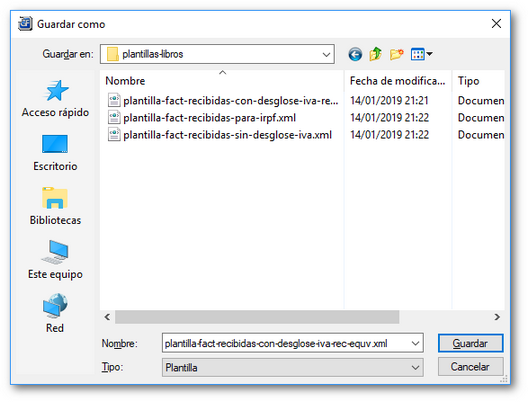Image resolution: width=528 pixels, height=402 pixels.
Task: Click the Cancelar button
Action: click(x=470, y=367)
